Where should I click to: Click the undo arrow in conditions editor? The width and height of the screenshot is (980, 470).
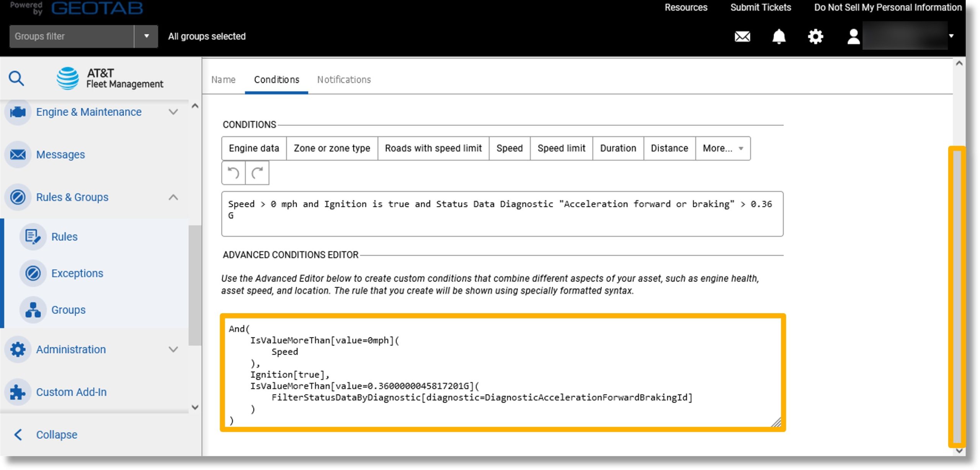coord(234,173)
